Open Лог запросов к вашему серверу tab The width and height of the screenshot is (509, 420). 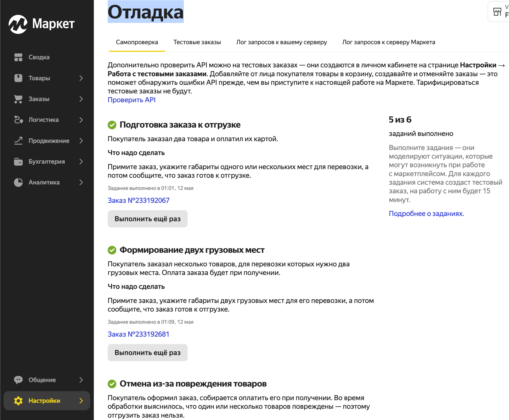[x=281, y=42]
